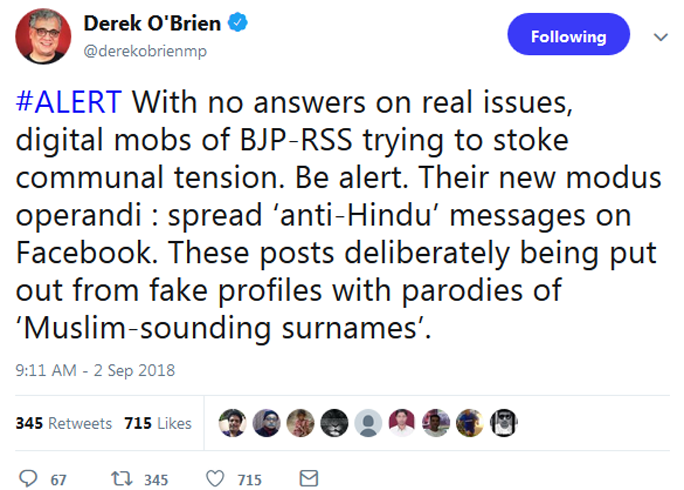The width and height of the screenshot is (684, 490).
Task: Click the default grey silhouette liker avatar
Action: click(x=368, y=423)
